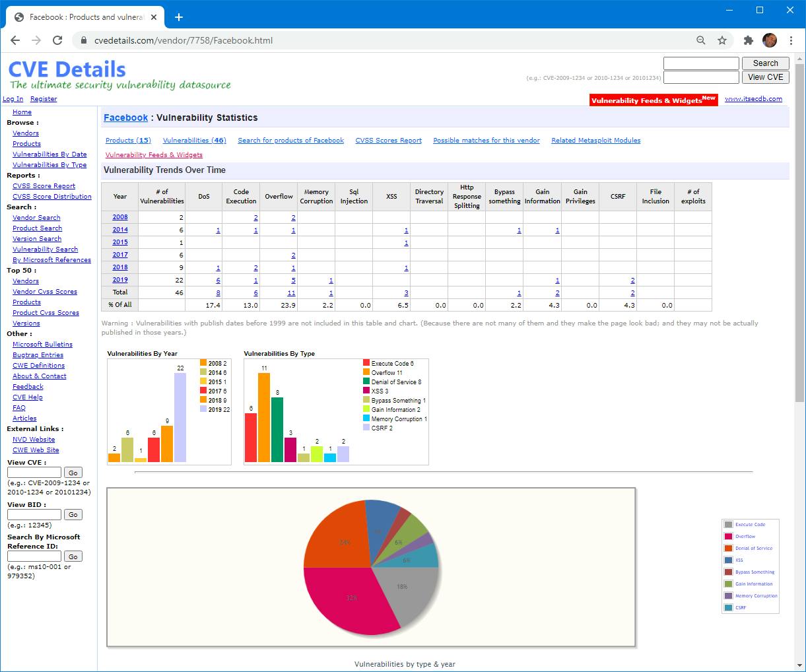Open 2019 CSRF count 2 link

tap(632, 281)
